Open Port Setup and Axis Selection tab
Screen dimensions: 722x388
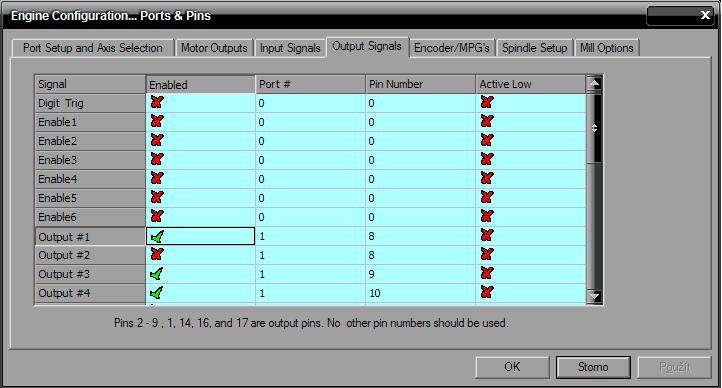[x=93, y=48]
